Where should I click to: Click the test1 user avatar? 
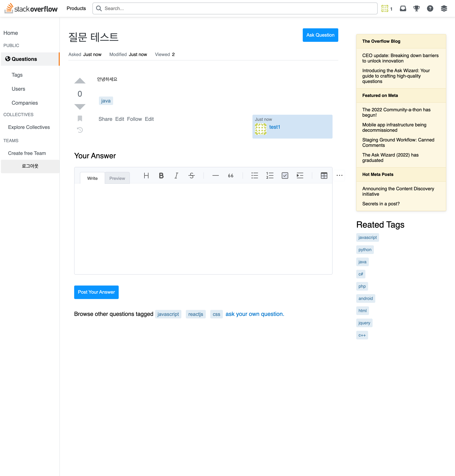click(261, 129)
